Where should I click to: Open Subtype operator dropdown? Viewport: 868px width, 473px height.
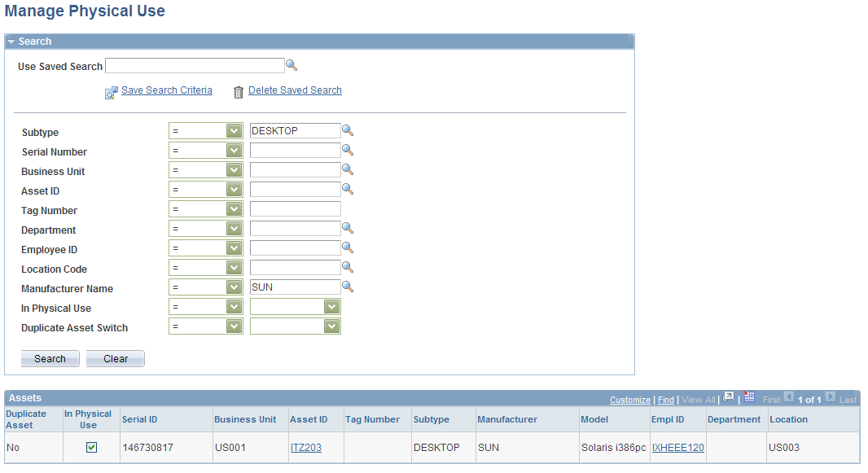(206, 131)
